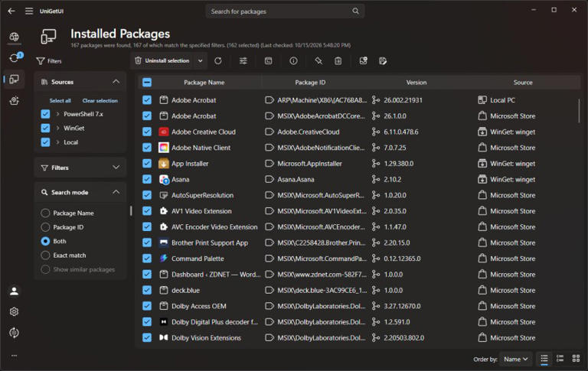Click the Local PC source cell
The width and height of the screenshot is (588, 371).
(502, 100)
